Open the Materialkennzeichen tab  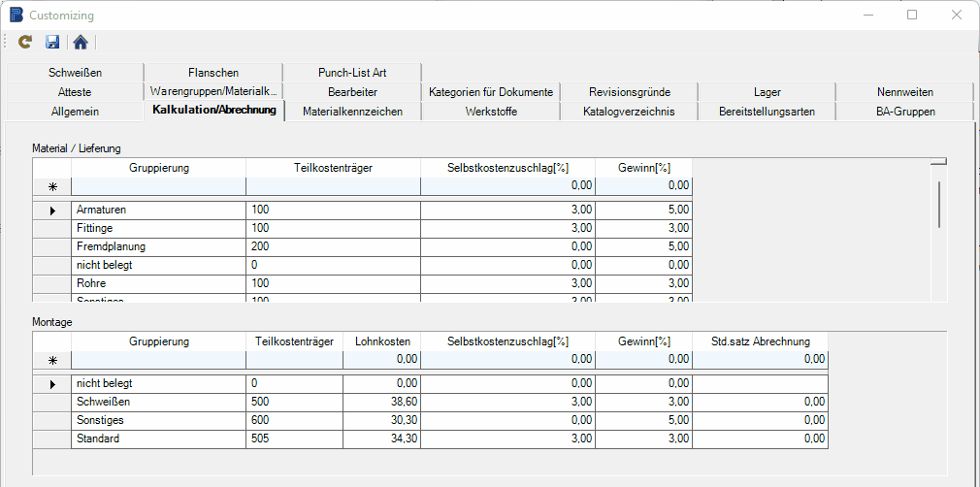[352, 112]
